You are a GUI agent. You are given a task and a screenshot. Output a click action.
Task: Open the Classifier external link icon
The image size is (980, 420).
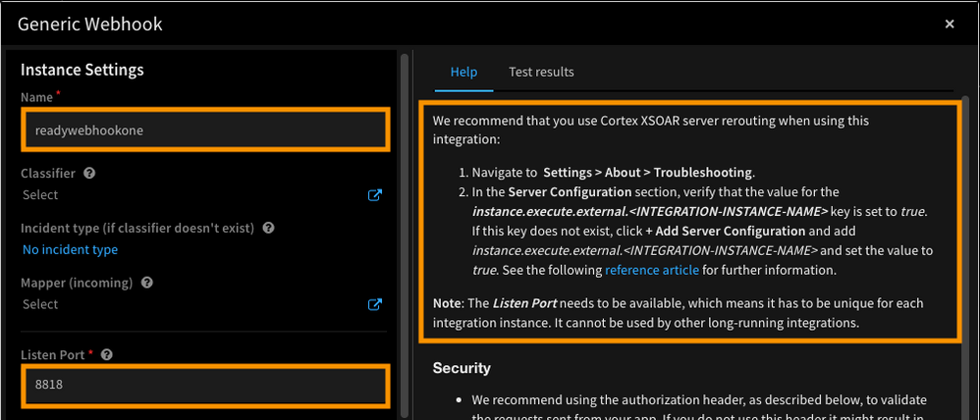coord(374,195)
